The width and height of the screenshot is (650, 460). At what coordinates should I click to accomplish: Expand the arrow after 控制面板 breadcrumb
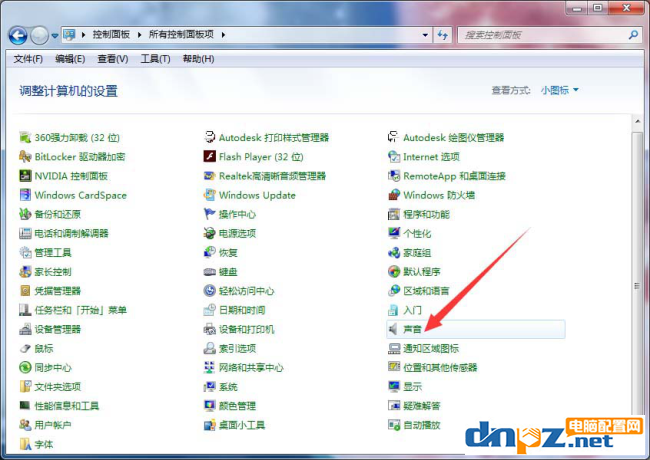coord(139,35)
